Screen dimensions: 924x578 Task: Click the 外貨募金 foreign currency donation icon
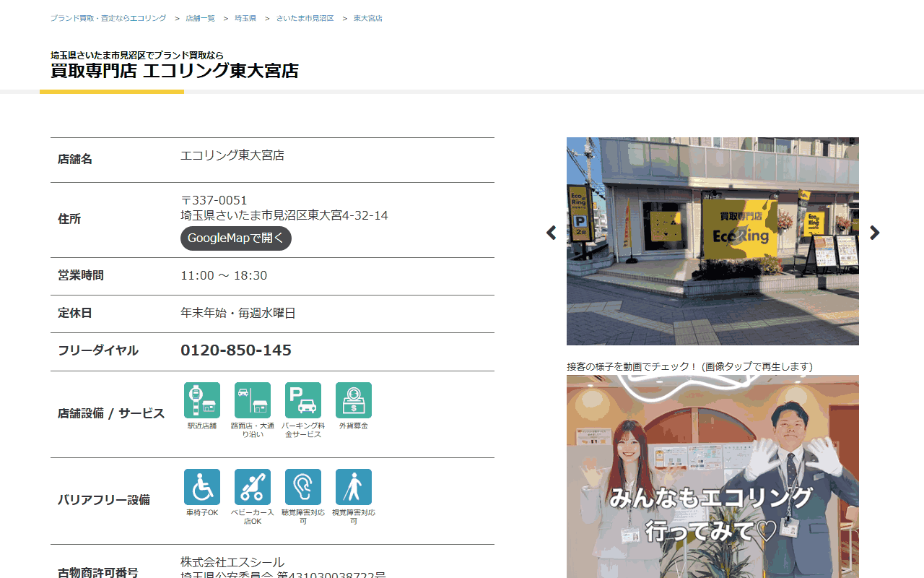(354, 400)
